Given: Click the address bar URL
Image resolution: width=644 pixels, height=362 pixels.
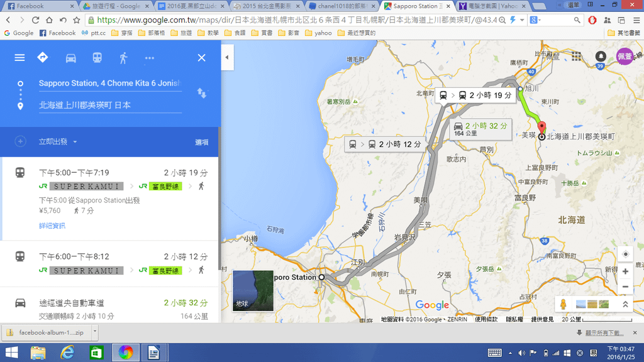Looking at the screenshot, I should (297, 20).
